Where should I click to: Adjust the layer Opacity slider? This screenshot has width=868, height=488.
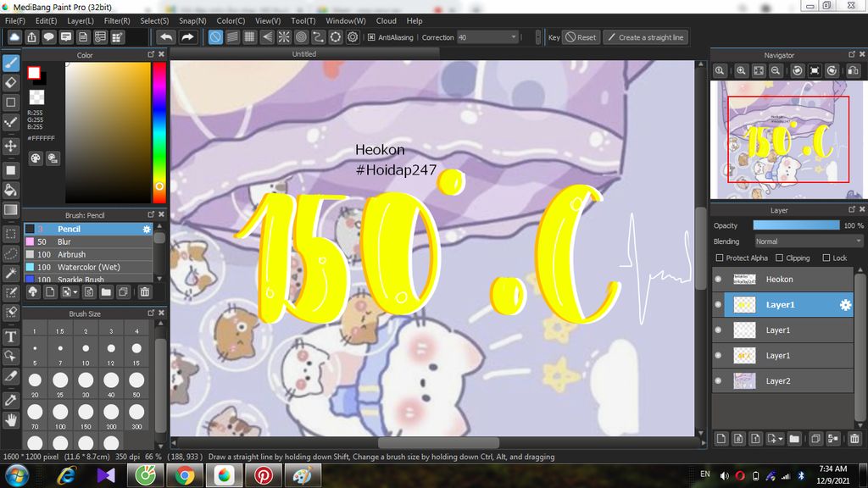(796, 225)
